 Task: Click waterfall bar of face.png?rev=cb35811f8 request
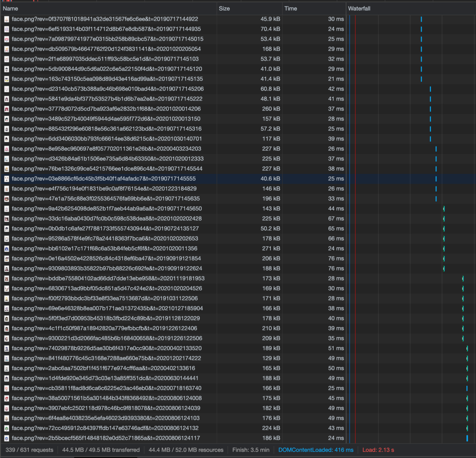pyautogui.click(x=467, y=388)
